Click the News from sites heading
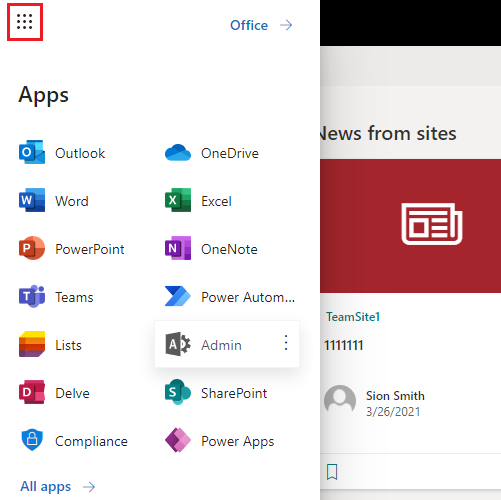The height and width of the screenshot is (500, 501). (x=388, y=134)
